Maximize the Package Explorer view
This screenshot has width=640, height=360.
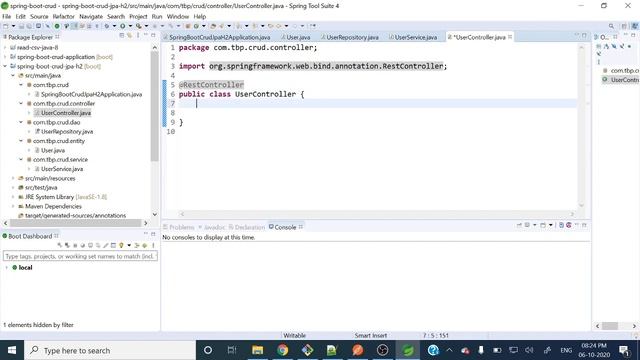pos(153,36)
